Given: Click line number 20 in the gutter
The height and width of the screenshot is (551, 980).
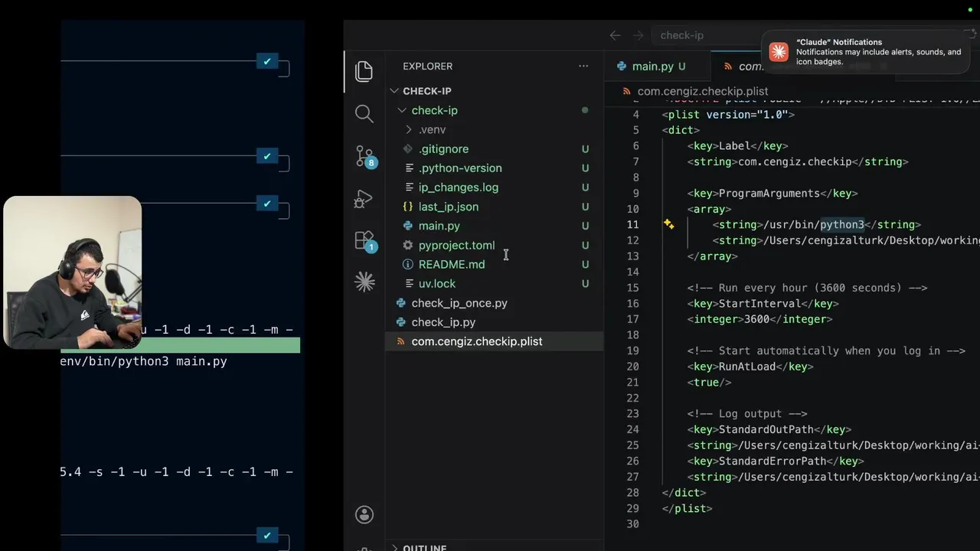Looking at the screenshot, I should coord(632,367).
